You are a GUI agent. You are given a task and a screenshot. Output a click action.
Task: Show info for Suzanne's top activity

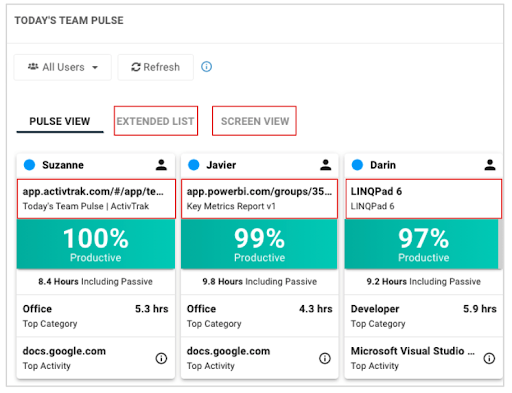pyautogui.click(x=161, y=358)
